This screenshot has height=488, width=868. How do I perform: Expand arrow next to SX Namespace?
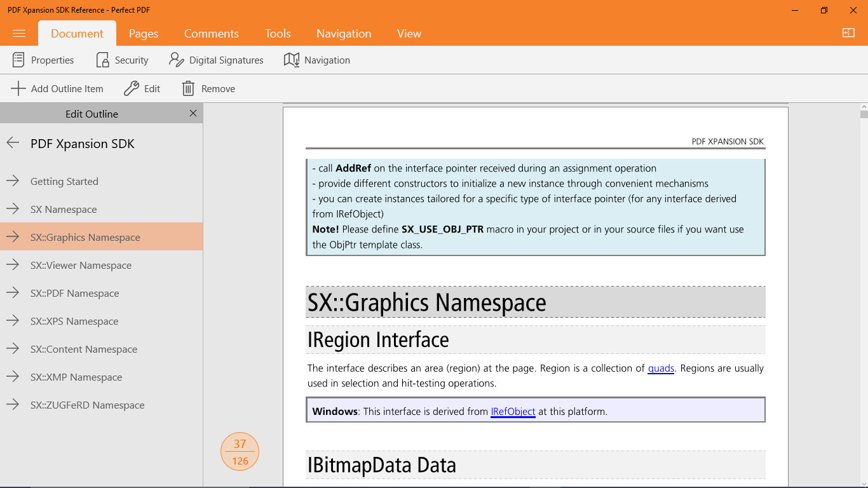(x=13, y=209)
